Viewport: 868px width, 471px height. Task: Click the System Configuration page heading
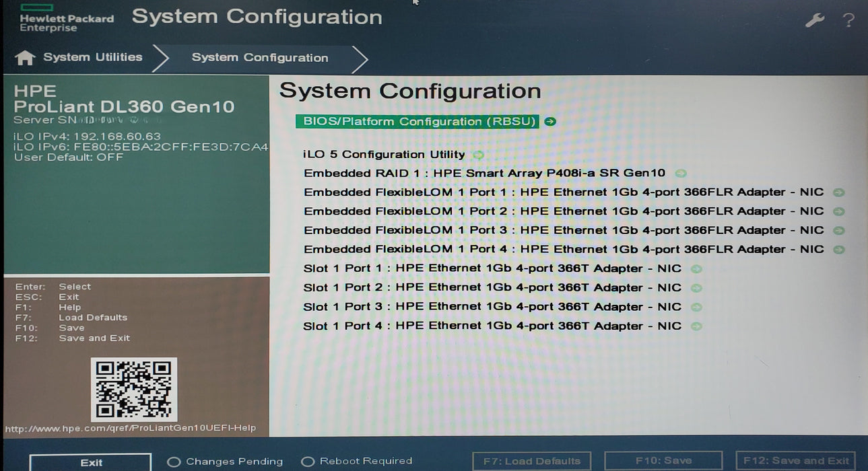tap(410, 91)
